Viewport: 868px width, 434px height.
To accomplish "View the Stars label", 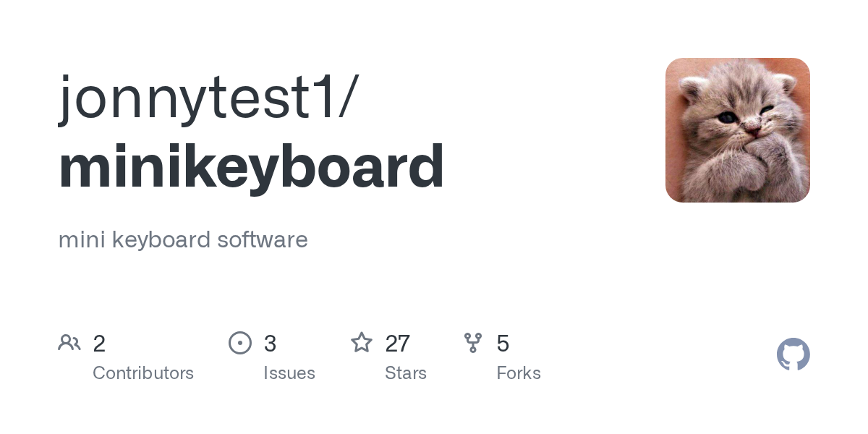I will pyautogui.click(x=406, y=373).
